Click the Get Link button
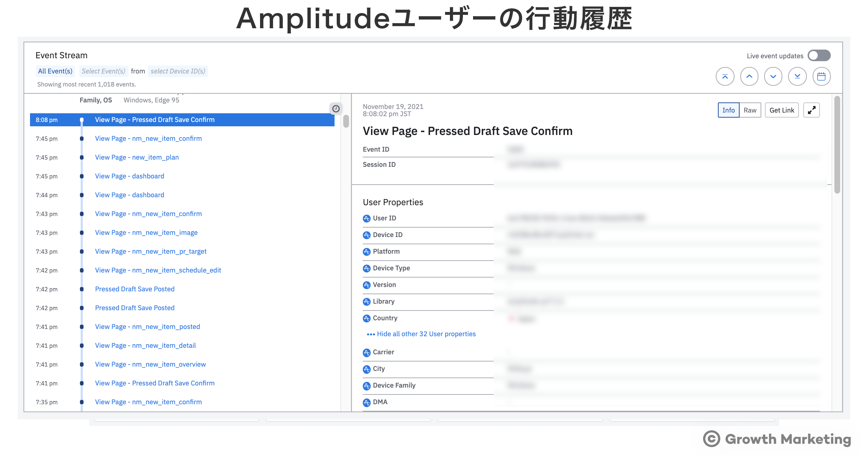 pos(782,110)
